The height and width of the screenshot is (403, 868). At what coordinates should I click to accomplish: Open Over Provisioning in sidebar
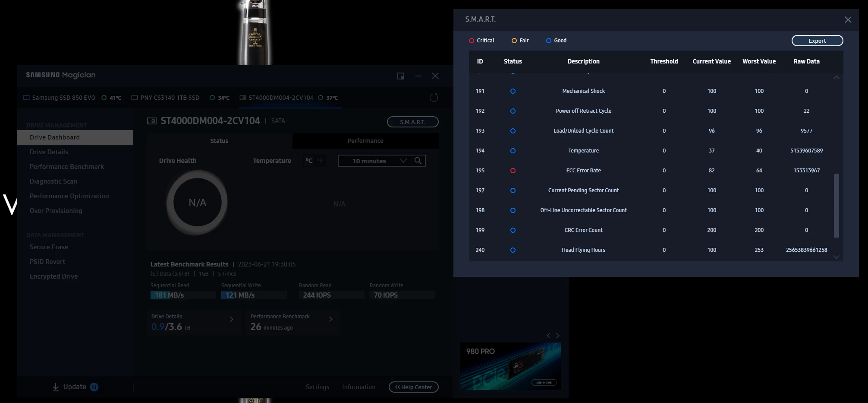(x=56, y=211)
